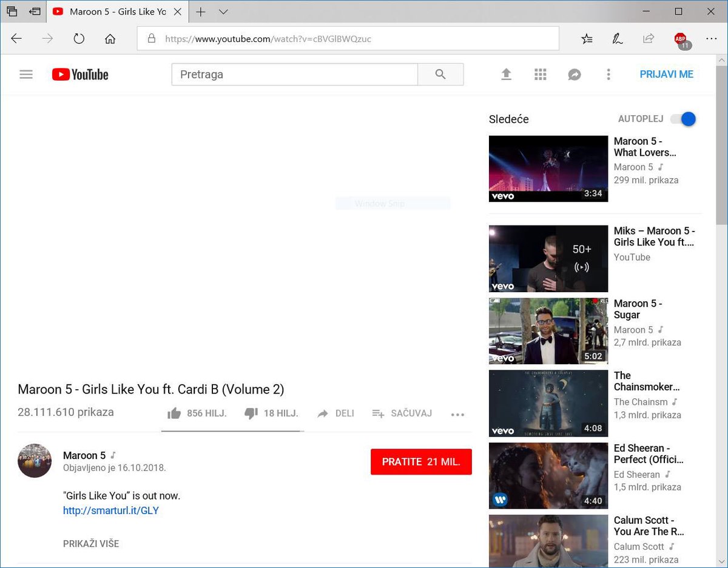The width and height of the screenshot is (728, 568).
Task: Open a new browser tab
Action: click(x=200, y=12)
